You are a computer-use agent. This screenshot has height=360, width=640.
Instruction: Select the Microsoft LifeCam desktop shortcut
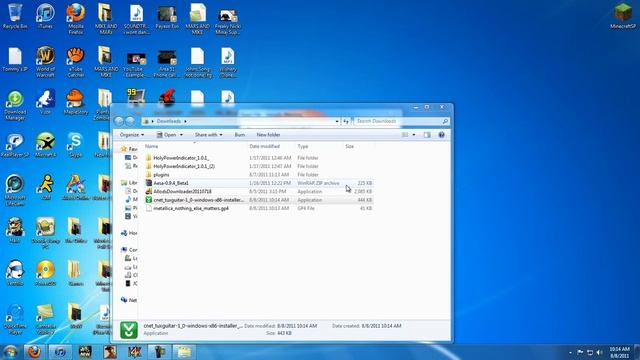coord(15,190)
